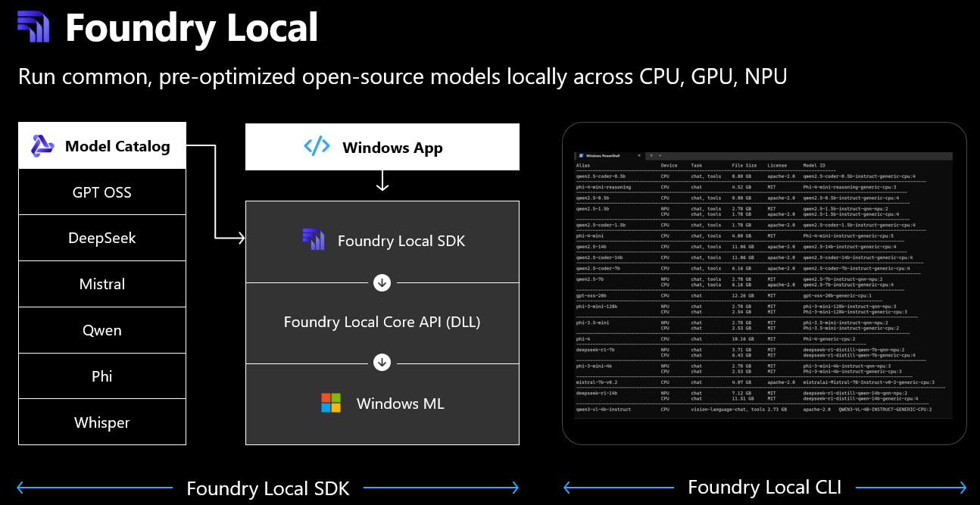The image size is (980, 505).
Task: Click the qwen2.5-coder-7b alias in the terminal
Action: coord(598,268)
